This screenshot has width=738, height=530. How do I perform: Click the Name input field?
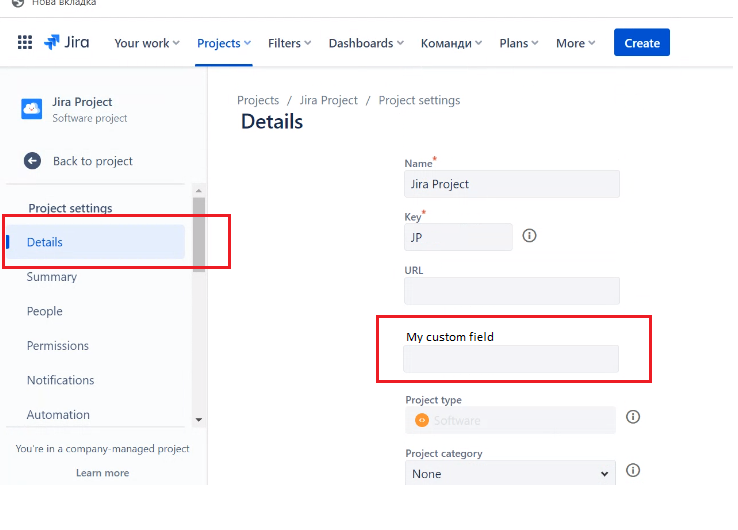tap(512, 184)
